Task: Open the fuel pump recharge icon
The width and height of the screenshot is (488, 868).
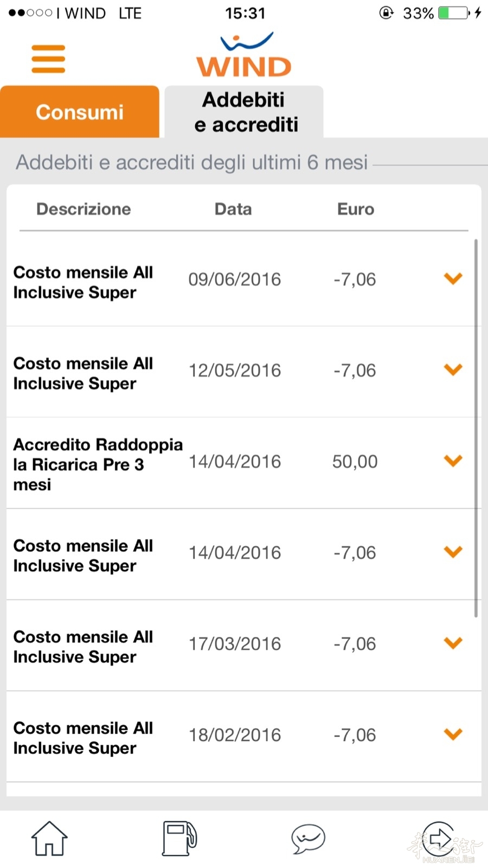Action: click(179, 838)
